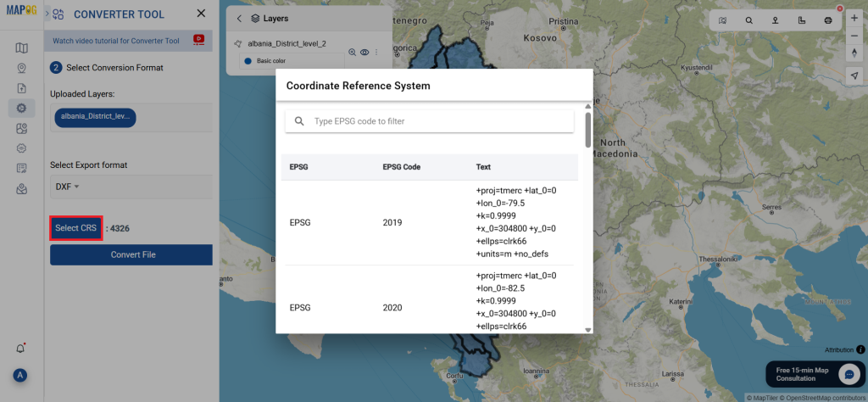
Task: Click the map search tool in the top toolbar
Action: 722,20
